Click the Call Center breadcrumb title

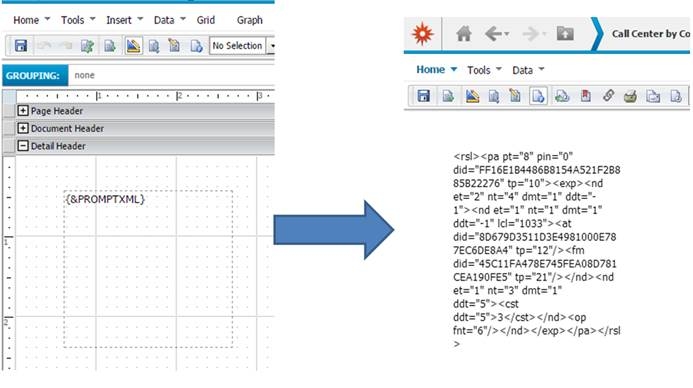tap(651, 34)
